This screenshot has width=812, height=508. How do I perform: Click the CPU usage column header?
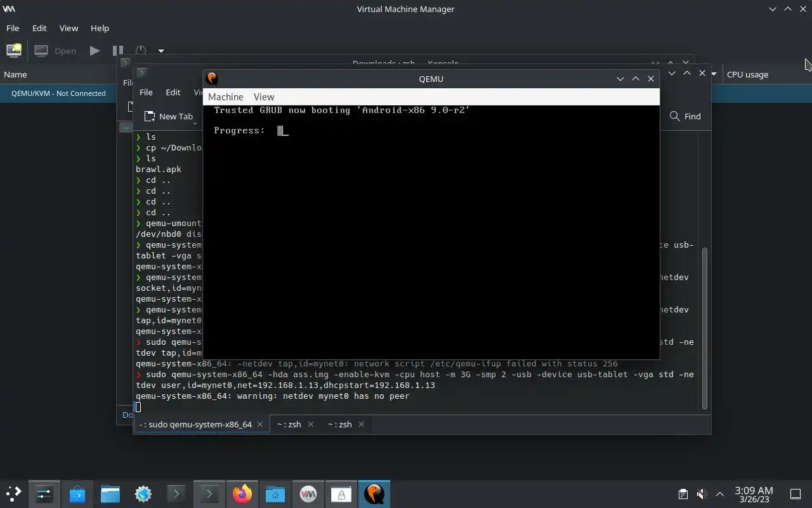point(747,74)
